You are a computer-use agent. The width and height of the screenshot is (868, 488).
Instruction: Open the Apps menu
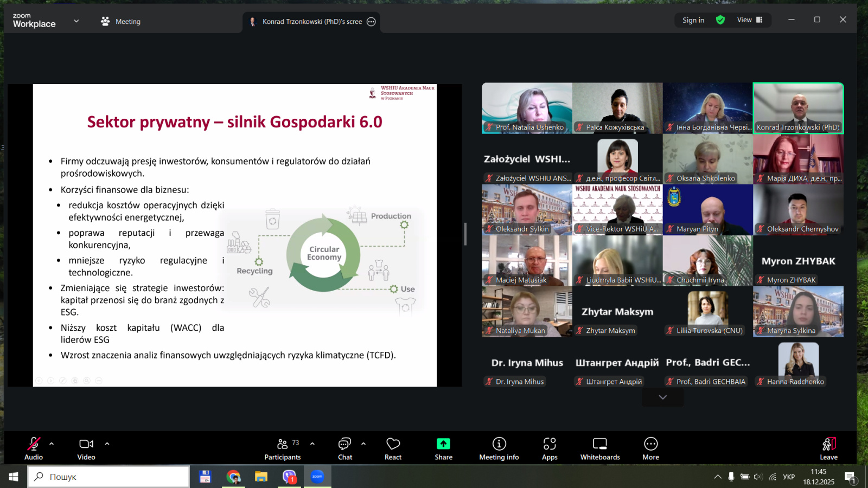coord(550,448)
